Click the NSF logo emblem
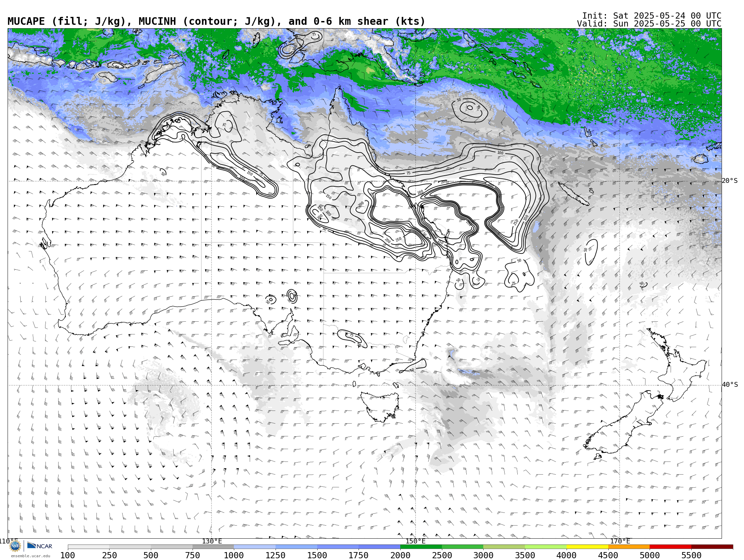The width and height of the screenshot is (744, 560). [15, 546]
